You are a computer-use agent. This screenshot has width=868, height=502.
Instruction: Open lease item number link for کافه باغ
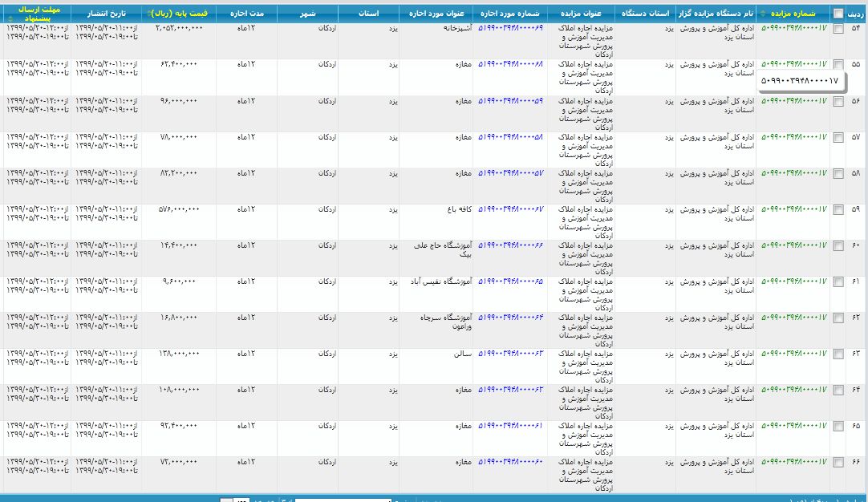coord(511,208)
